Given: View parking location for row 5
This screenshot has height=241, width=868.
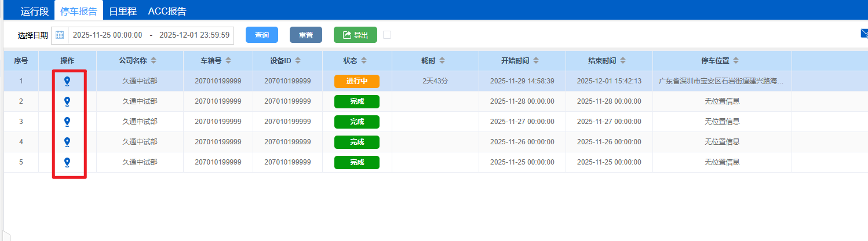Looking at the screenshot, I should 67,162.
